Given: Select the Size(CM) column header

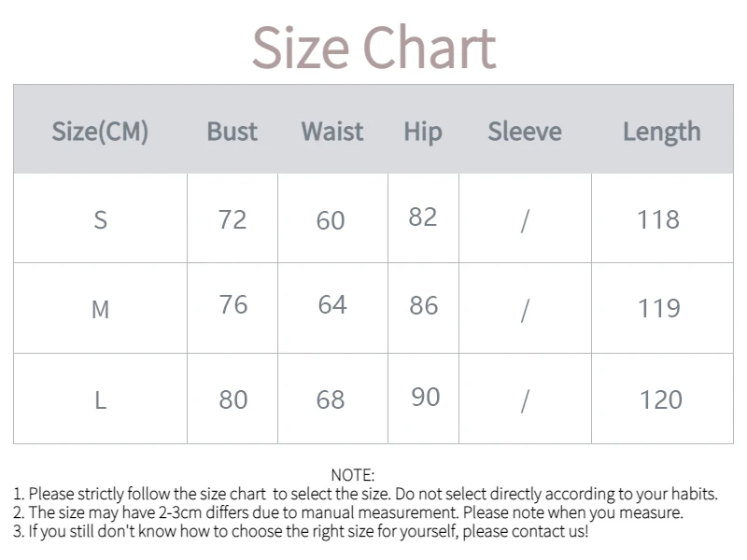Looking at the screenshot, I should point(100,132).
